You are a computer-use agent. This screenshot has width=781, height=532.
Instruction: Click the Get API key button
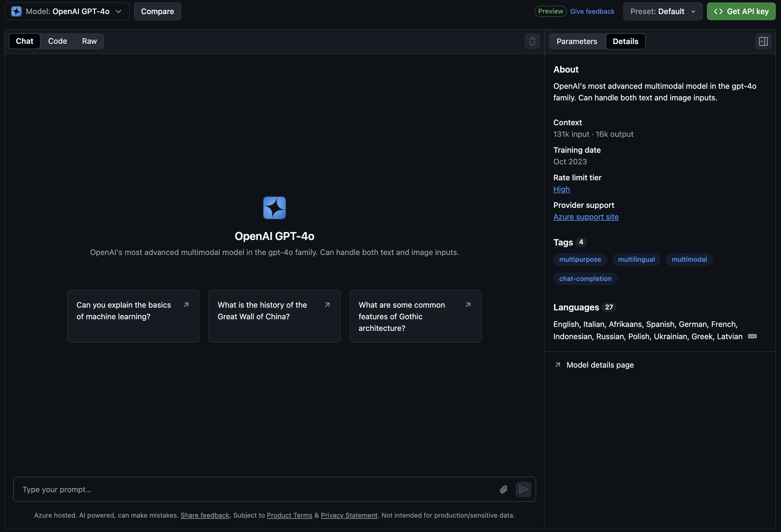pyautogui.click(x=741, y=11)
